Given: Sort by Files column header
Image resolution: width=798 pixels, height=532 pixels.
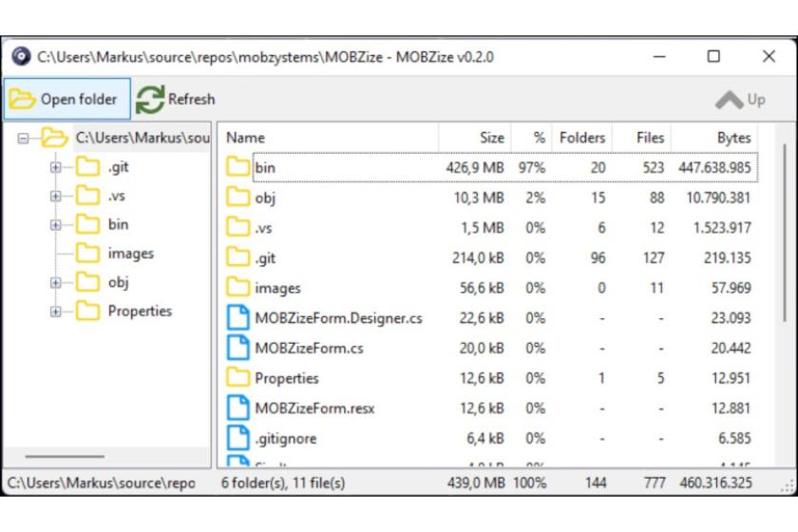Looking at the screenshot, I should coord(641,138).
